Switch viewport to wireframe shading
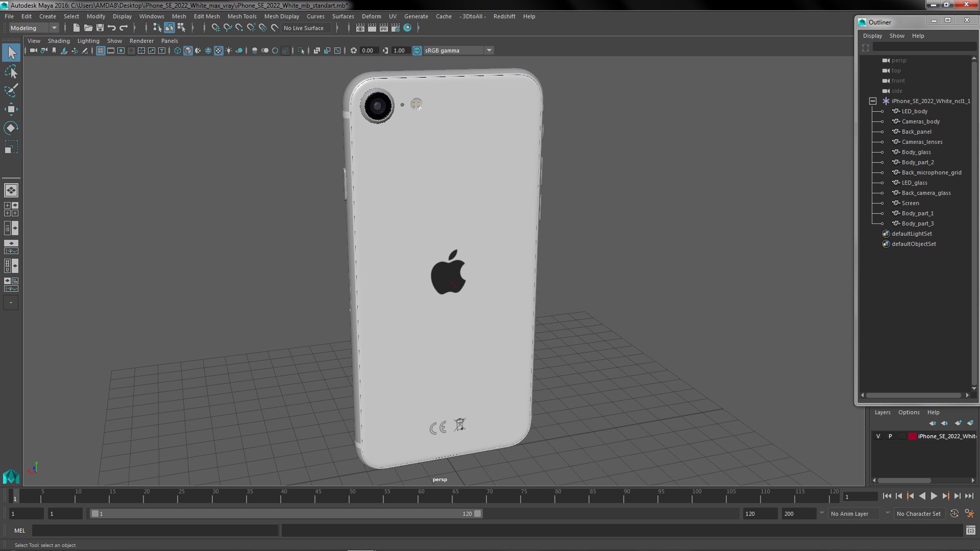The width and height of the screenshot is (980, 551). (x=178, y=51)
